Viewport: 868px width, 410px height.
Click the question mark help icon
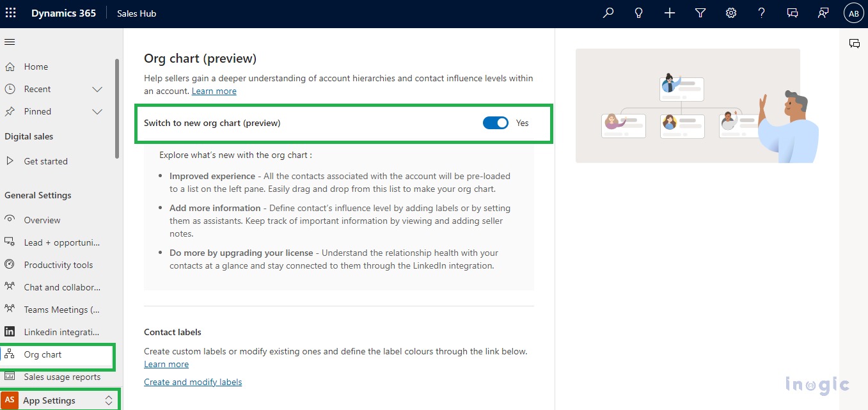(x=761, y=13)
